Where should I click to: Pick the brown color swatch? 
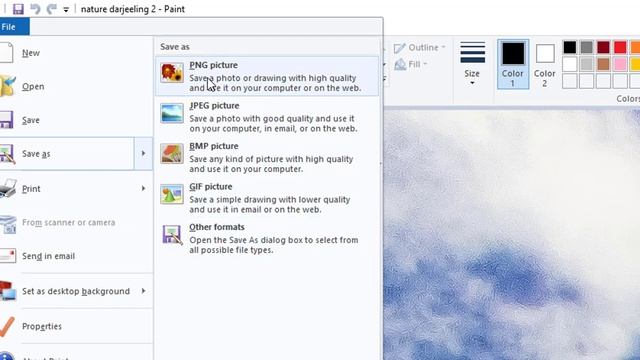[x=603, y=64]
